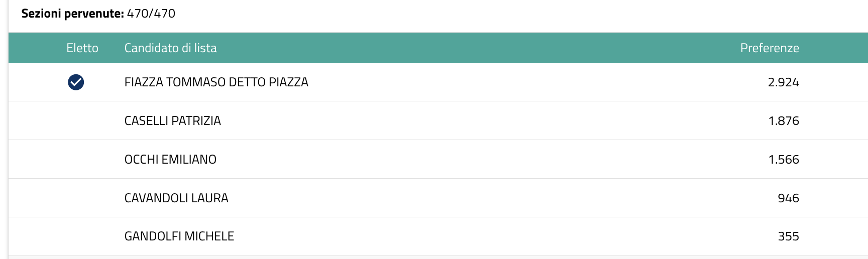
Task: Click the 946 preference count
Action: pos(788,198)
